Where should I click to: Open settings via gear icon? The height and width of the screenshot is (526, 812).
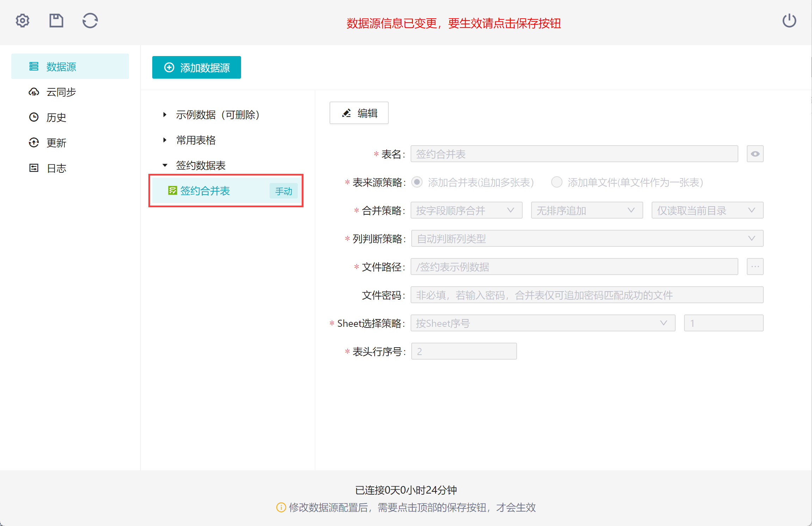pyautogui.click(x=23, y=21)
